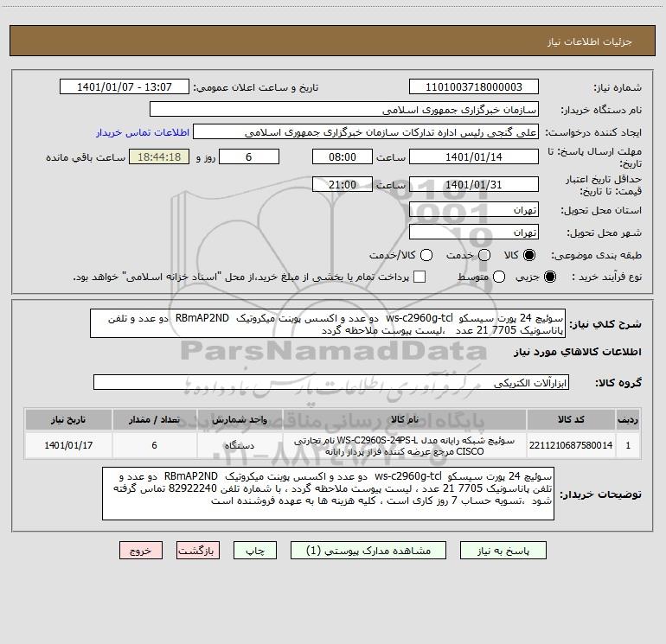Click the quantity cell showing 6 in table
This screenshot has height=644, width=666.
click(154, 445)
